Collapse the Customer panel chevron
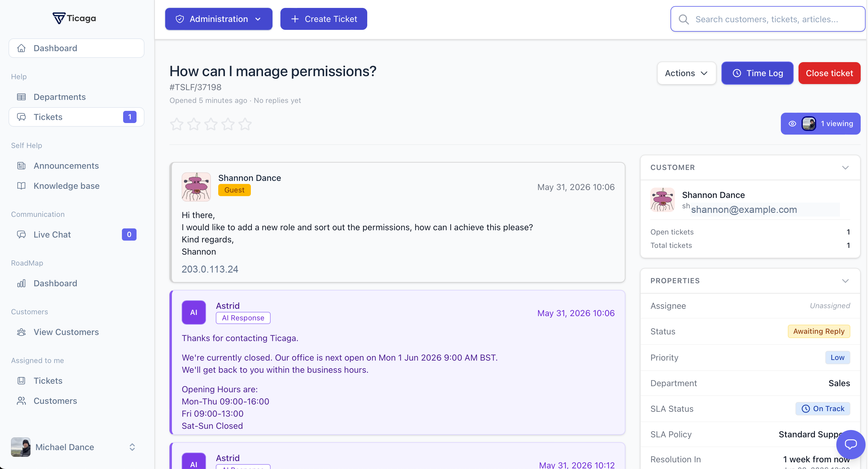 (x=845, y=168)
